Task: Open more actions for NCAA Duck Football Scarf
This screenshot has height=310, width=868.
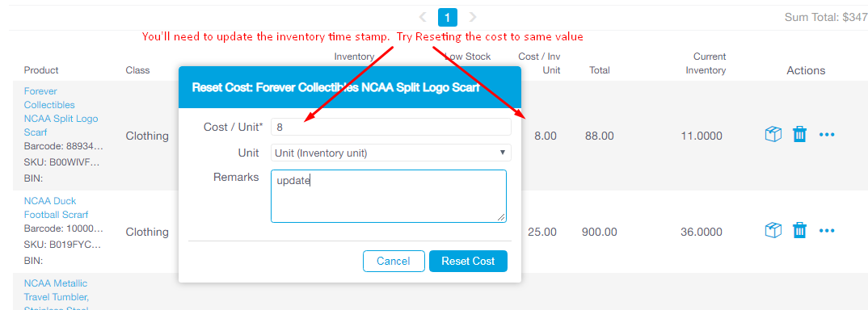Action: click(x=827, y=230)
